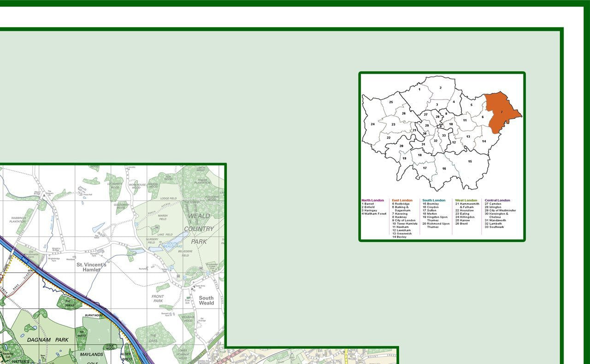Open the East London legend heading
This screenshot has height=364, width=590.
point(401,200)
